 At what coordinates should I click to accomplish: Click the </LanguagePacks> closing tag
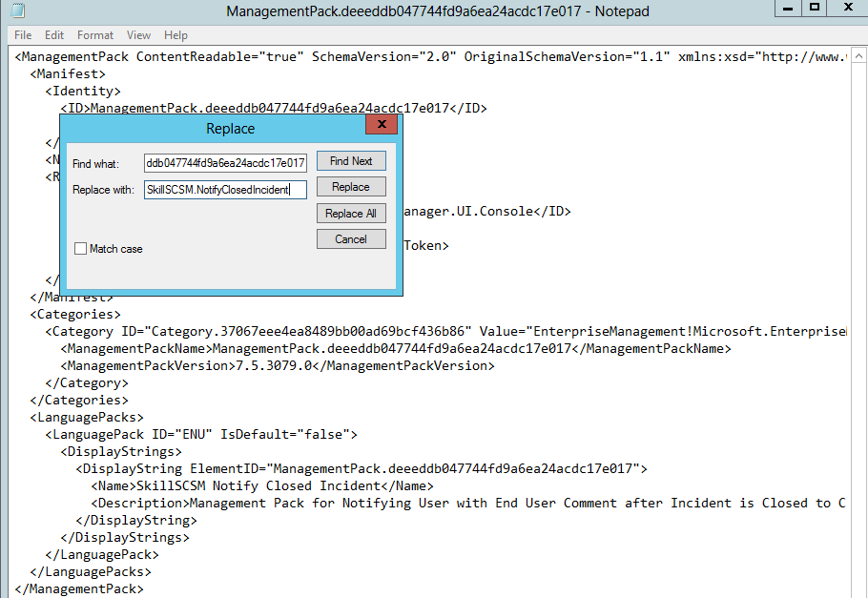[91, 571]
